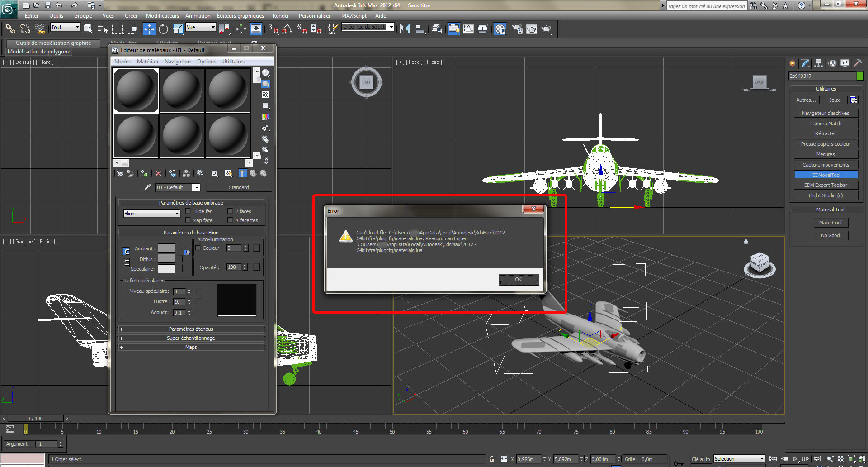Open Matériau menu in material editor
The image size is (868, 467).
click(147, 62)
